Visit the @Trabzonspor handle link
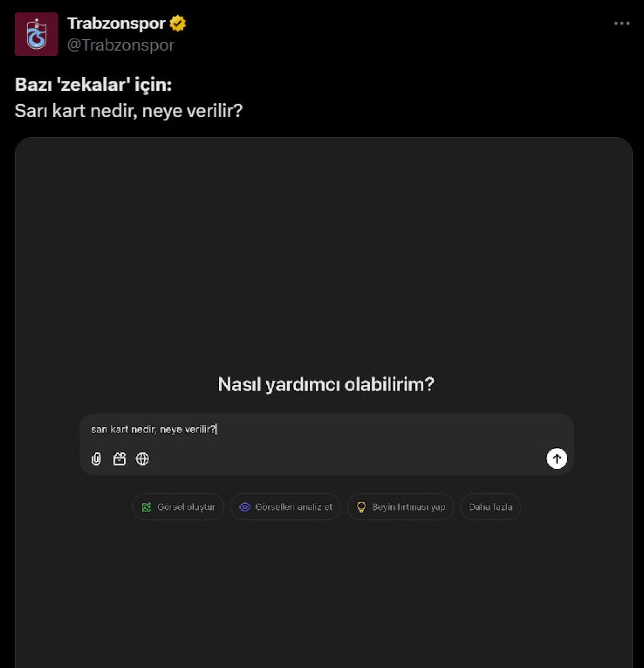This screenshot has height=668, width=644. [121, 45]
